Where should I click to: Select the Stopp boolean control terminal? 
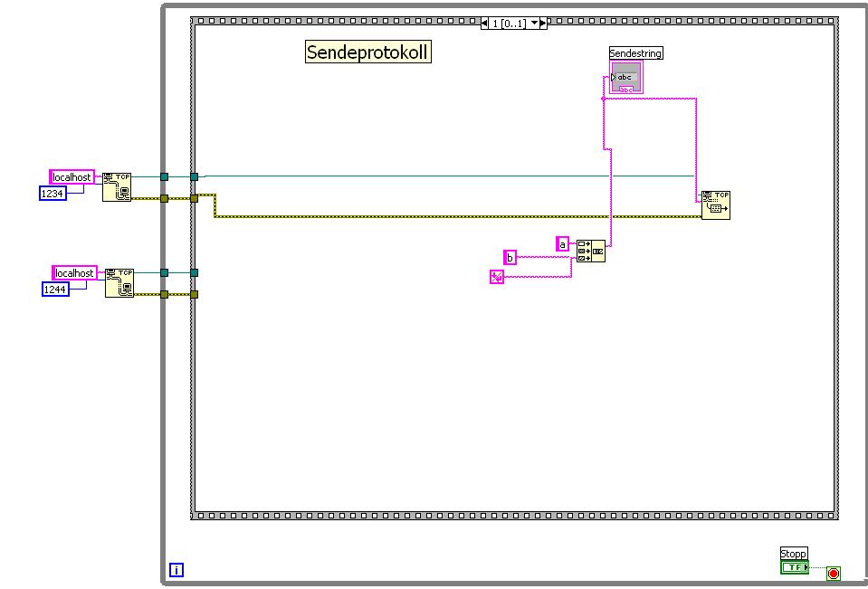(x=795, y=567)
